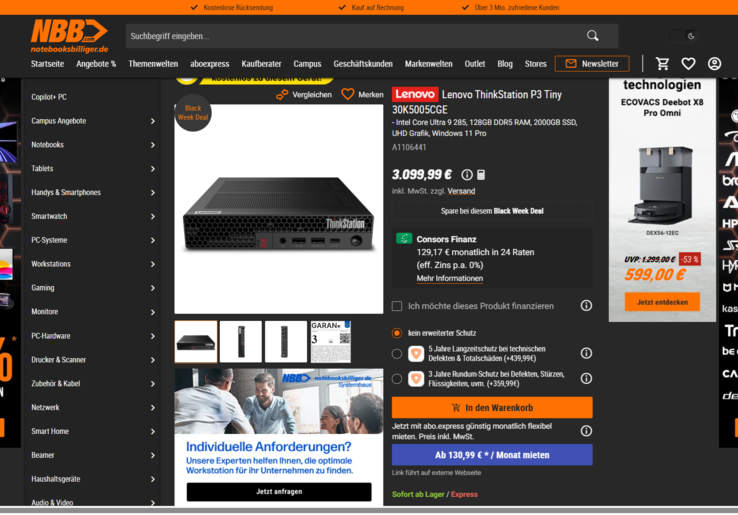Viewport: 738px width, 515px height.
Task: Click the Merken heart icon
Action: click(348, 95)
